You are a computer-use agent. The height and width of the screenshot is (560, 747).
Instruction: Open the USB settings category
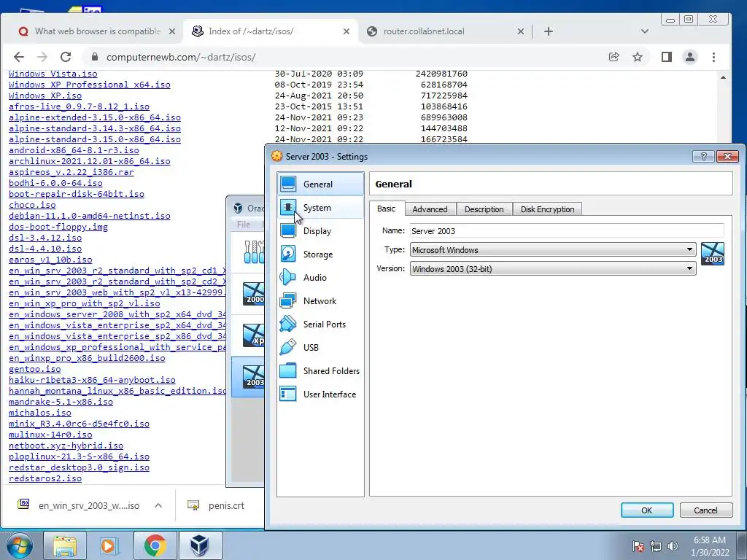pyautogui.click(x=321, y=348)
